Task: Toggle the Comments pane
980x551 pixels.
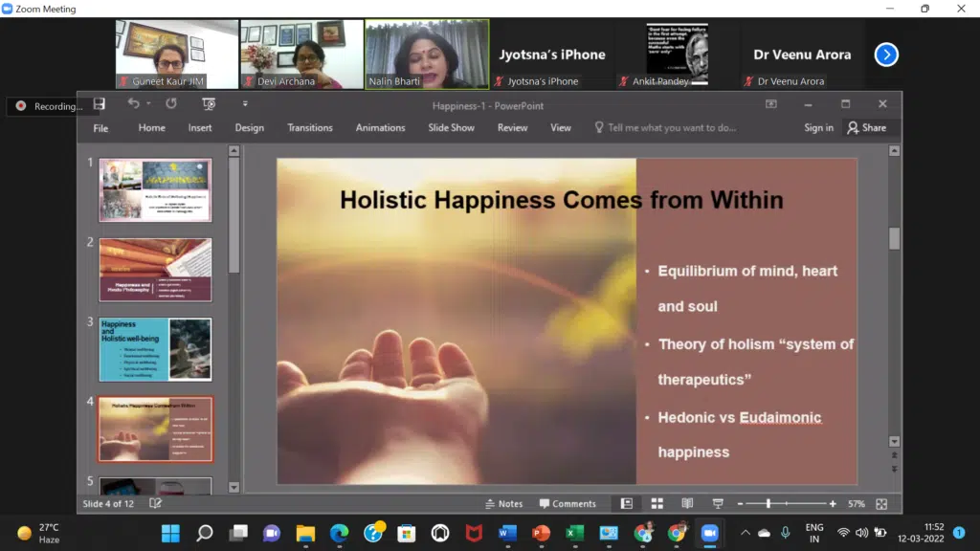Action: (x=568, y=503)
